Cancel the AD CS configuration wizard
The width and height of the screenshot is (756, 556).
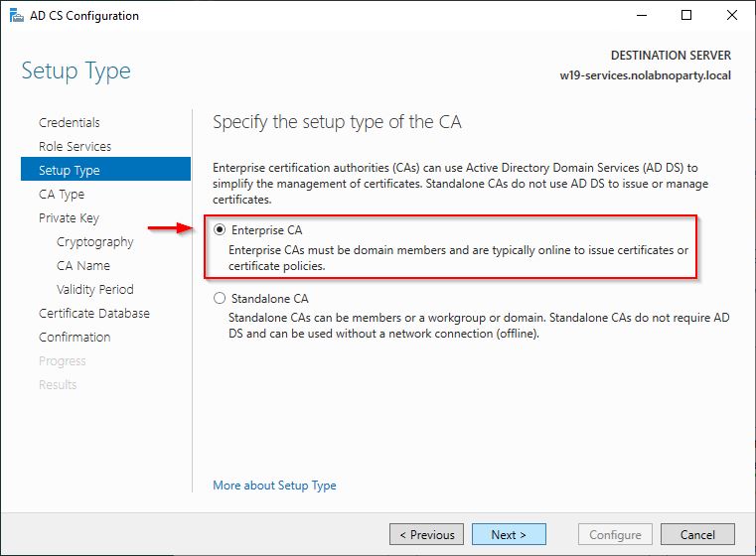[x=697, y=534]
